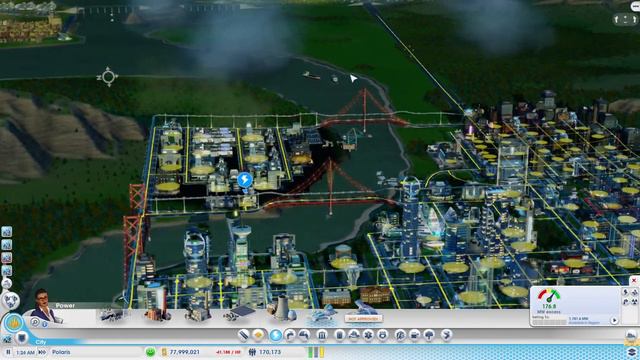Select the radiation data map icon in power panel

pyautogui.click(x=635, y=302)
